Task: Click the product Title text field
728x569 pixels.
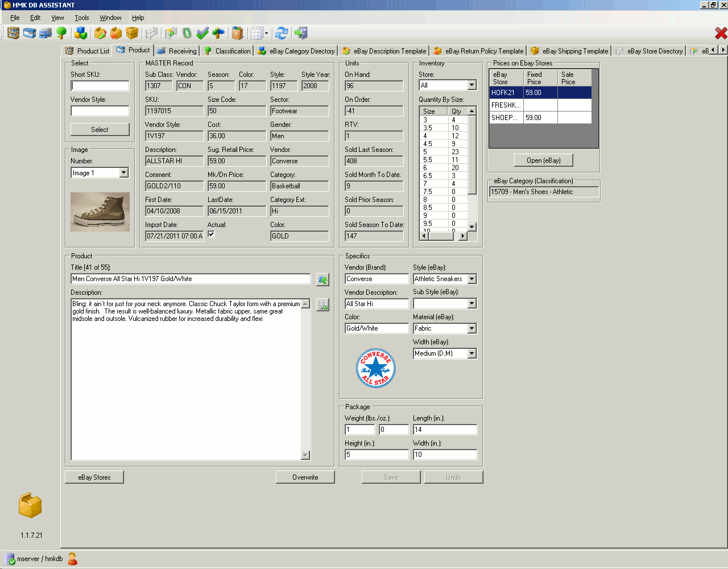Action: point(191,279)
